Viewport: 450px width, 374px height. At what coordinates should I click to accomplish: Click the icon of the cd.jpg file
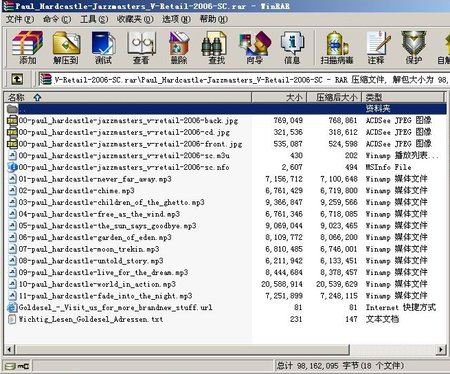(x=12, y=132)
